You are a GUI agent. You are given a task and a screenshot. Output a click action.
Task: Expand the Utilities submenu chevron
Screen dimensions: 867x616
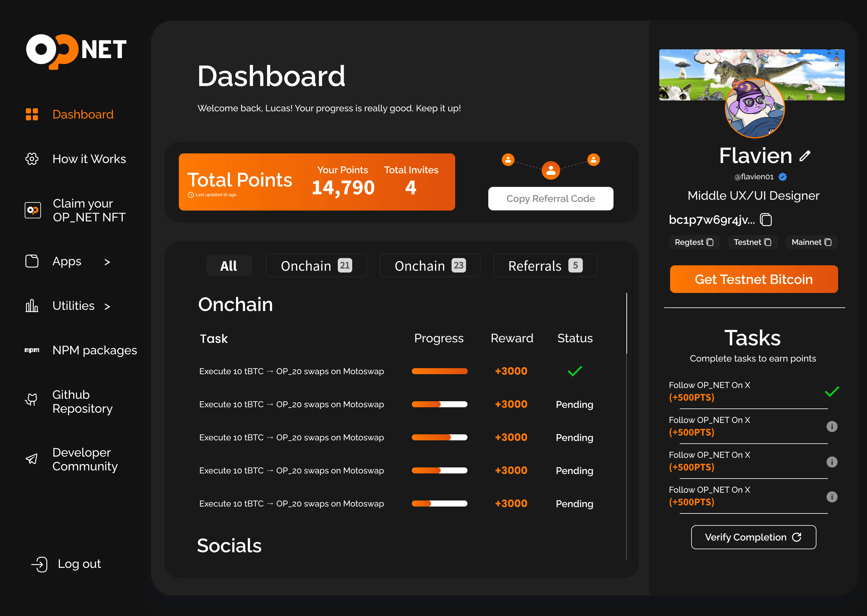107,306
